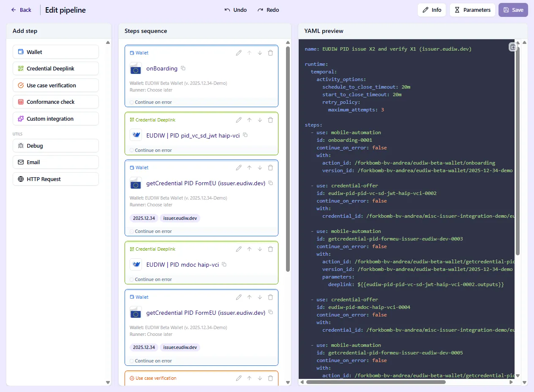Save the pipeline
Viewport: 534px width, 392px height.
coord(513,10)
